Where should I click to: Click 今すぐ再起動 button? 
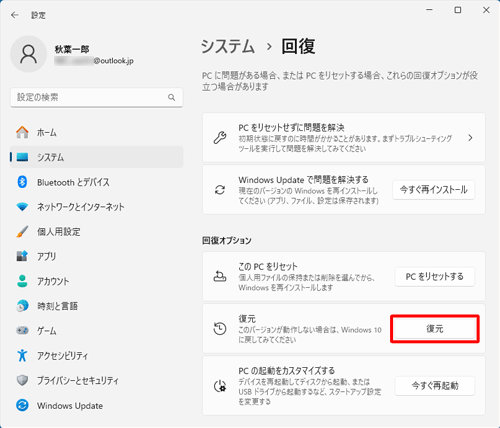tap(435, 386)
